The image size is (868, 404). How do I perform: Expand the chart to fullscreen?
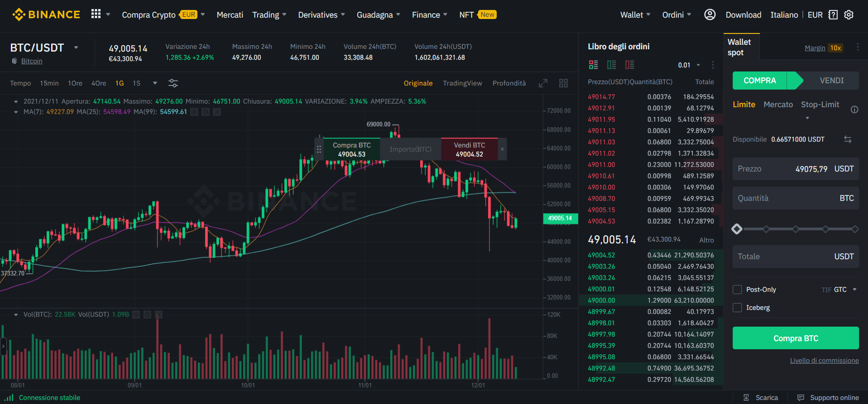[x=543, y=83]
